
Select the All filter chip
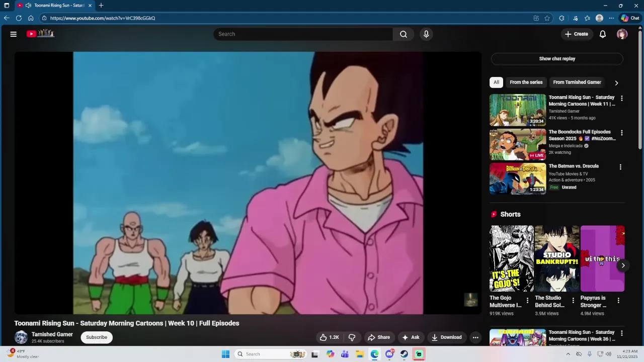click(496, 82)
